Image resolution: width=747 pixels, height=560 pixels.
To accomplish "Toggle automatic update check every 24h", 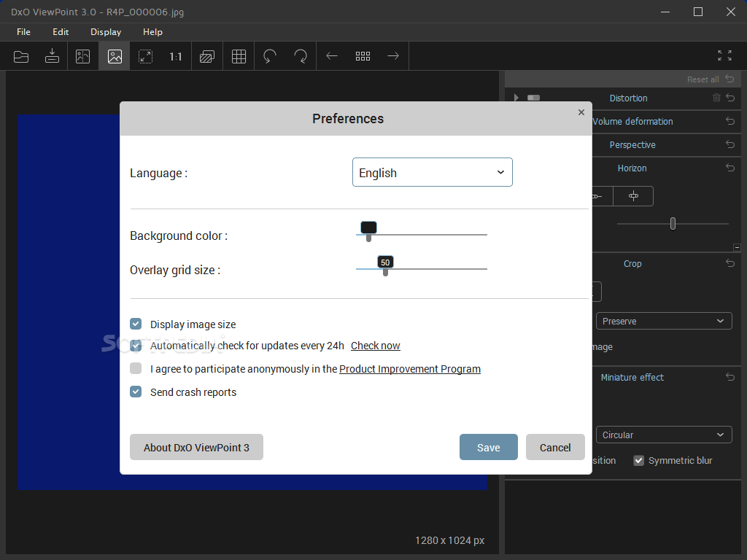I will (x=136, y=346).
